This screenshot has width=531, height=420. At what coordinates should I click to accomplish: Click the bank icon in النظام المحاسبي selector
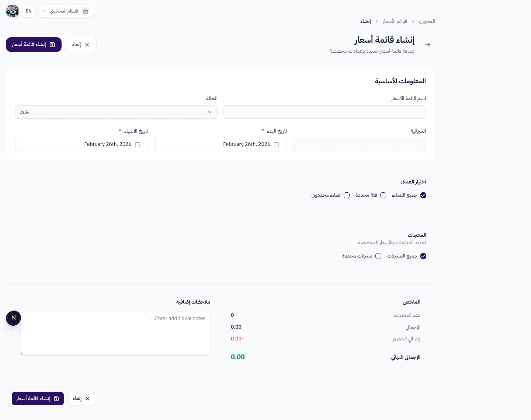(x=86, y=11)
